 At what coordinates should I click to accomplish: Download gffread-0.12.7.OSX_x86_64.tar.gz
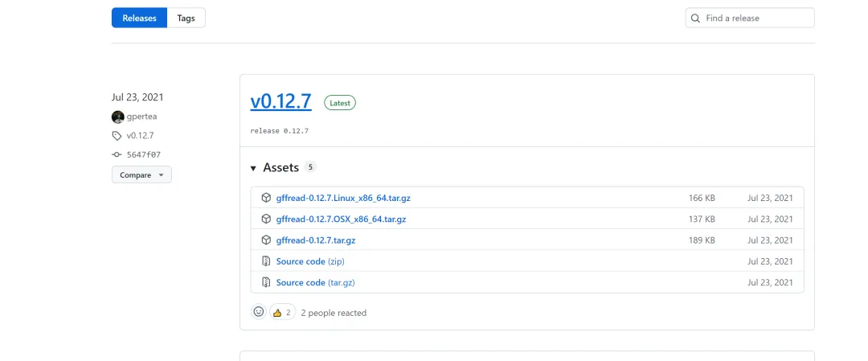(x=341, y=219)
